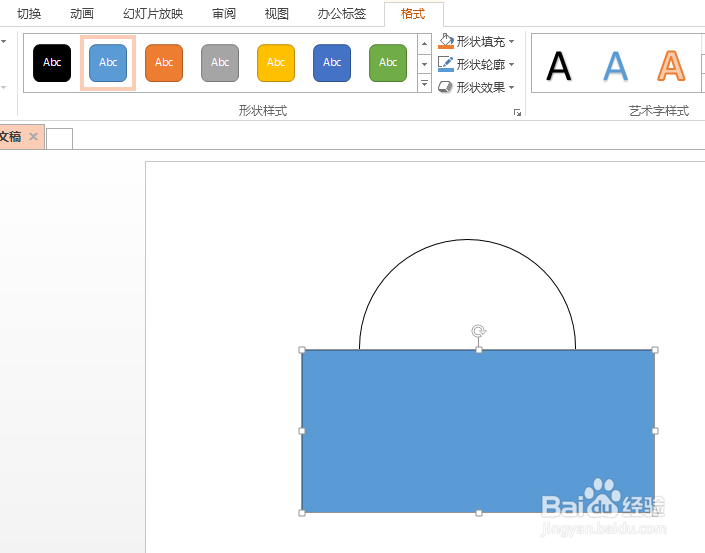Select the 格式 tab
The width and height of the screenshot is (705, 553).
click(x=413, y=14)
